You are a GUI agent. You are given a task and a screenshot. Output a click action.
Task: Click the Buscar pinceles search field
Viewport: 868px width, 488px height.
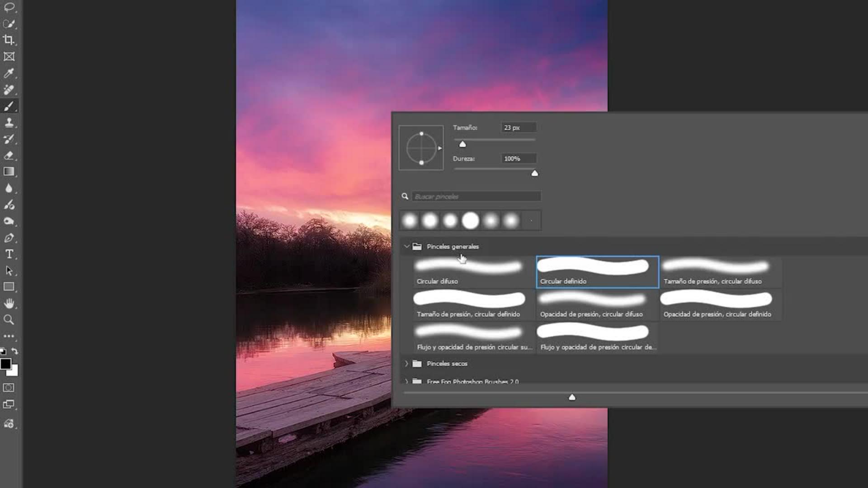(x=476, y=197)
